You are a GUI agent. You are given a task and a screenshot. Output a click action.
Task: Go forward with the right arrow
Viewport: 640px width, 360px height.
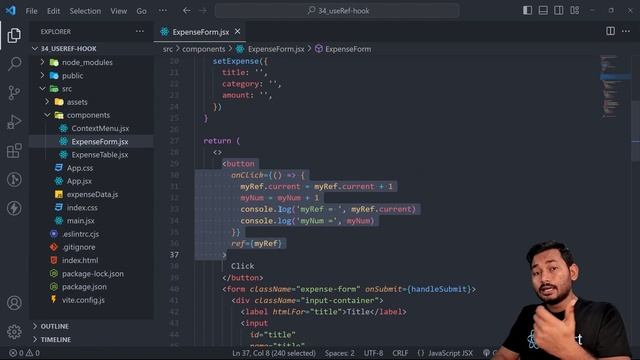click(x=203, y=11)
